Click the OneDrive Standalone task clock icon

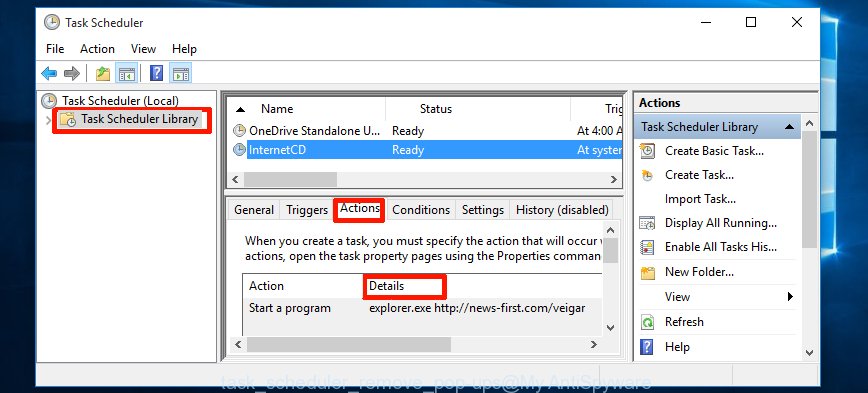pos(239,131)
